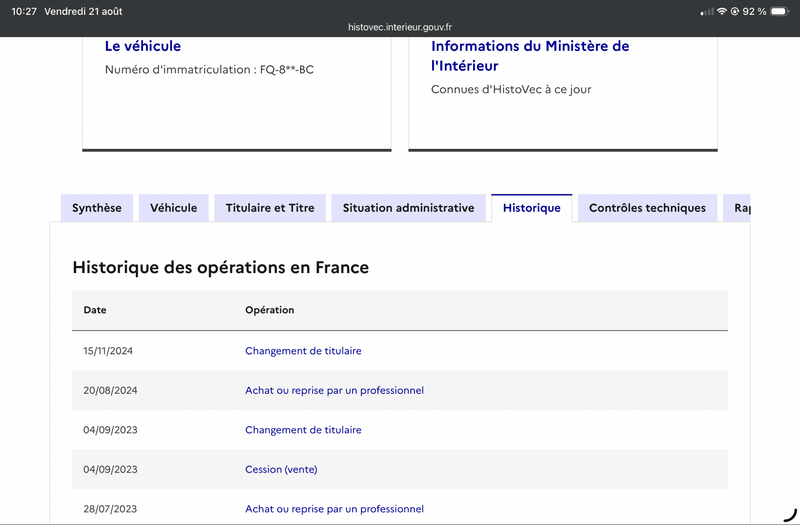800x525 pixels.
Task: Open the Achat ou reprise link dated 20/08/2024
Action: 334,390
